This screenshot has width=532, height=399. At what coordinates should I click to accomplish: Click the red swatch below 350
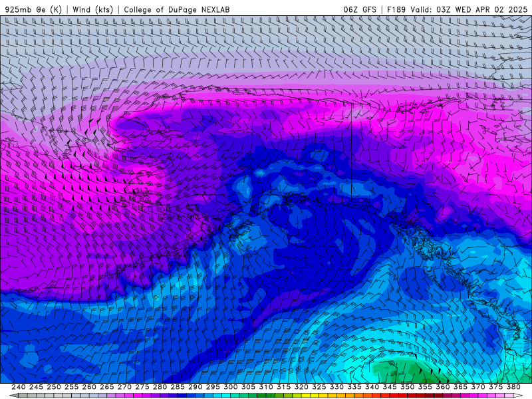click(x=403, y=396)
